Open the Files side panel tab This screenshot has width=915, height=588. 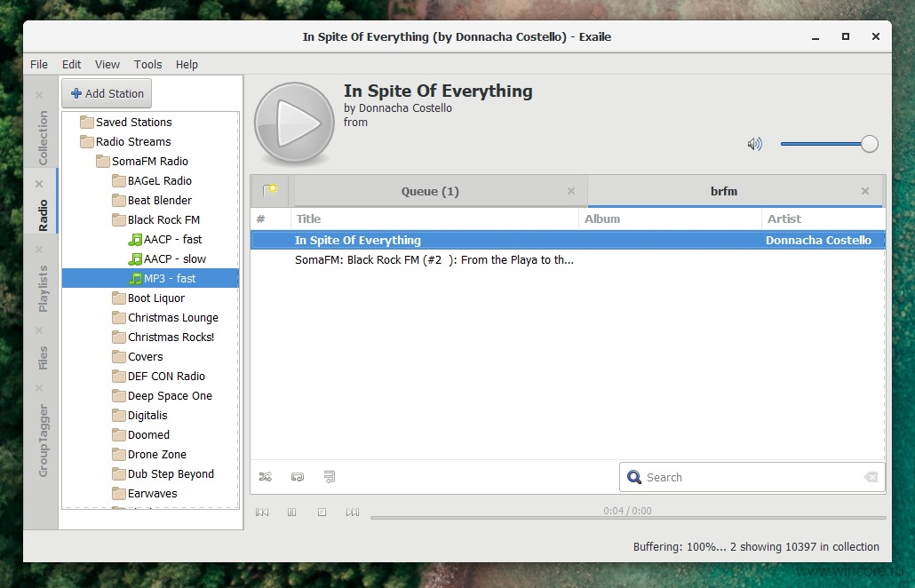tap(44, 357)
